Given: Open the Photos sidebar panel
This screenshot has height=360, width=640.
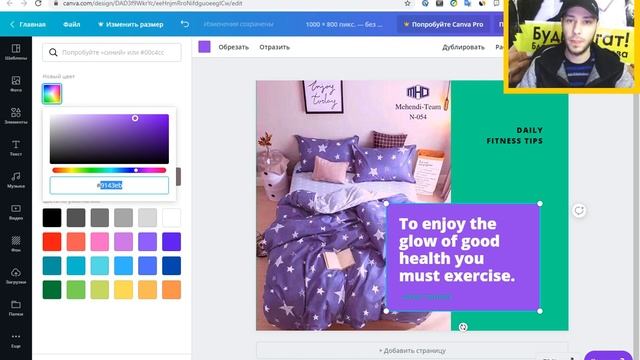Looking at the screenshot, I should pos(16,84).
